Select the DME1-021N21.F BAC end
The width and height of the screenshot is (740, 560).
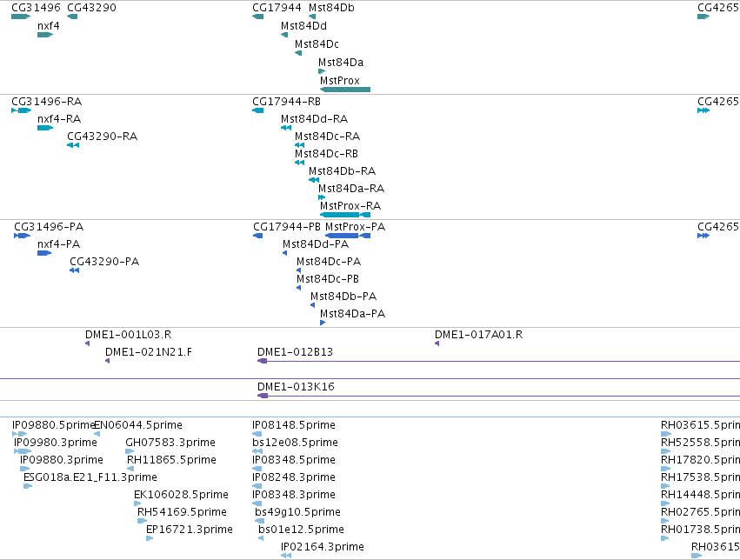(107, 361)
